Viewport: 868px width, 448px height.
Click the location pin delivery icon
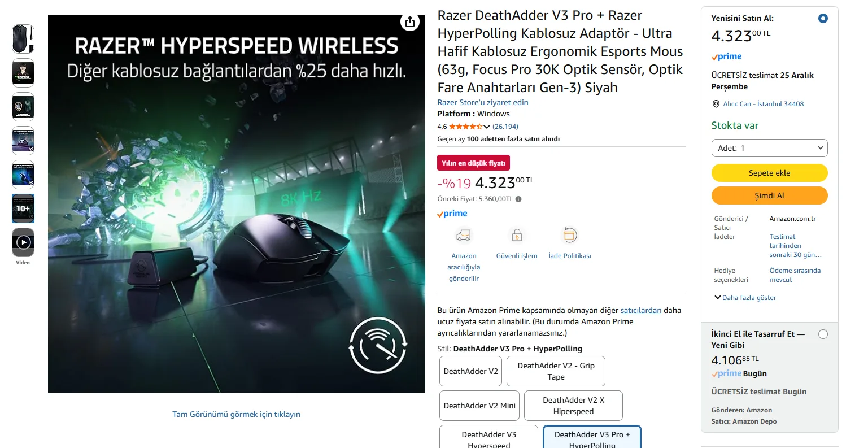click(x=716, y=104)
